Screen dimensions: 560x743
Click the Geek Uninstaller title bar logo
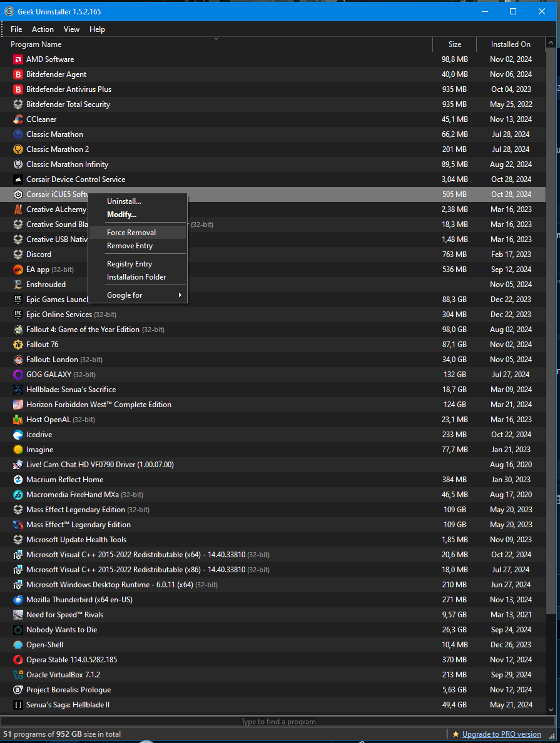pyautogui.click(x=9, y=11)
